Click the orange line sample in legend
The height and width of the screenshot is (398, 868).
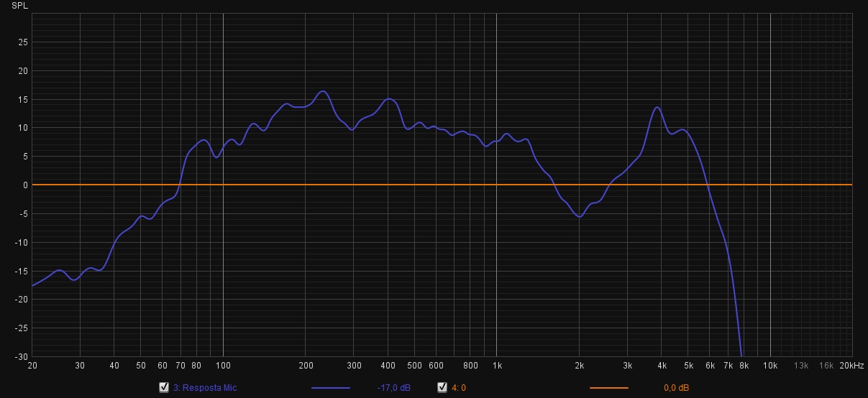609,388
